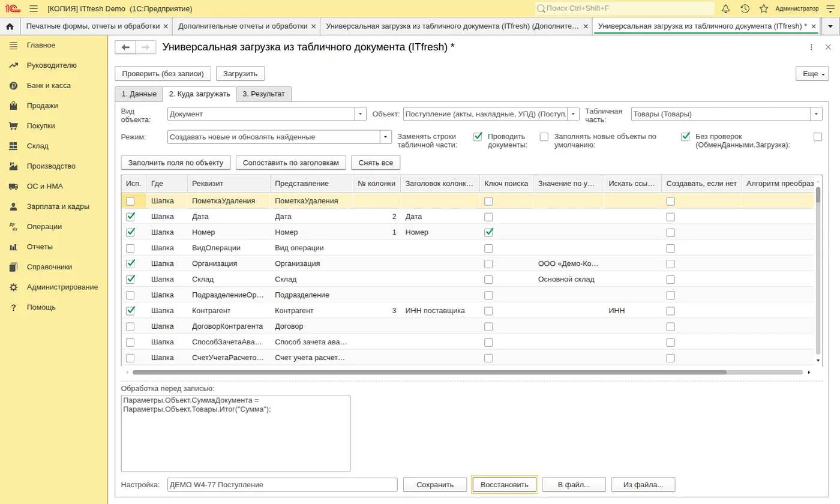Toggle Заменять строки табличной части checkbox

478,137
